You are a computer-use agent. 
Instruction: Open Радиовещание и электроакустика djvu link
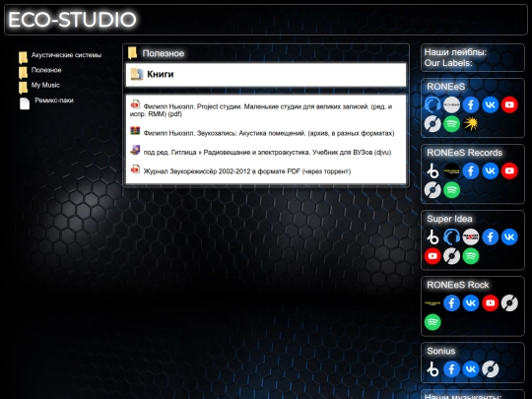pos(267,153)
